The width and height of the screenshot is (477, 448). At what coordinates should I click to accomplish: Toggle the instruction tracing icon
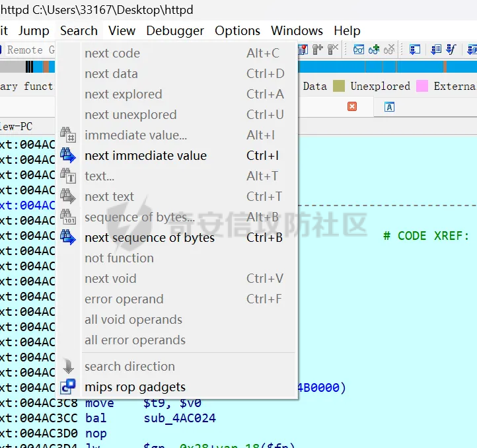(436, 50)
